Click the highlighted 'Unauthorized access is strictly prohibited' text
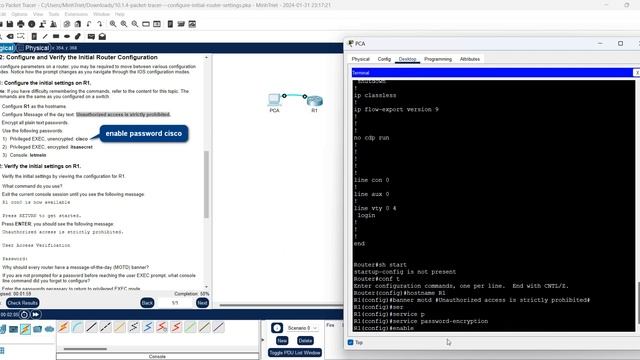The height and width of the screenshot is (360, 640). pyautogui.click(x=123, y=114)
